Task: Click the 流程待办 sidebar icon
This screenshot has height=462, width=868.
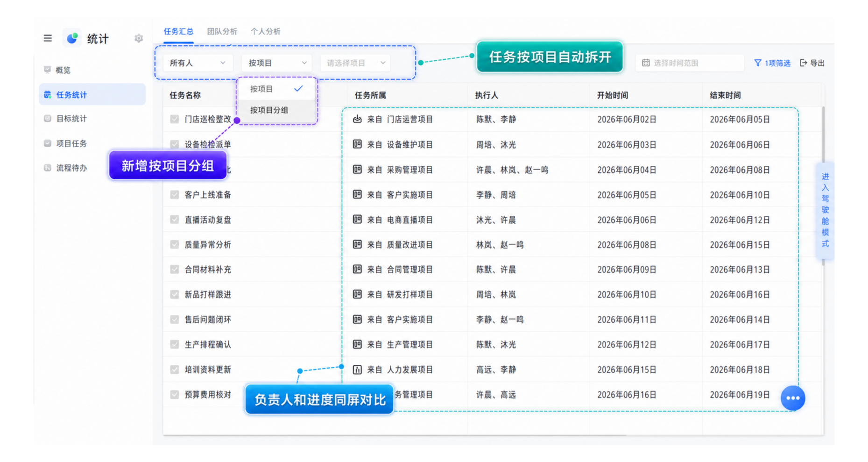Action: [48, 168]
